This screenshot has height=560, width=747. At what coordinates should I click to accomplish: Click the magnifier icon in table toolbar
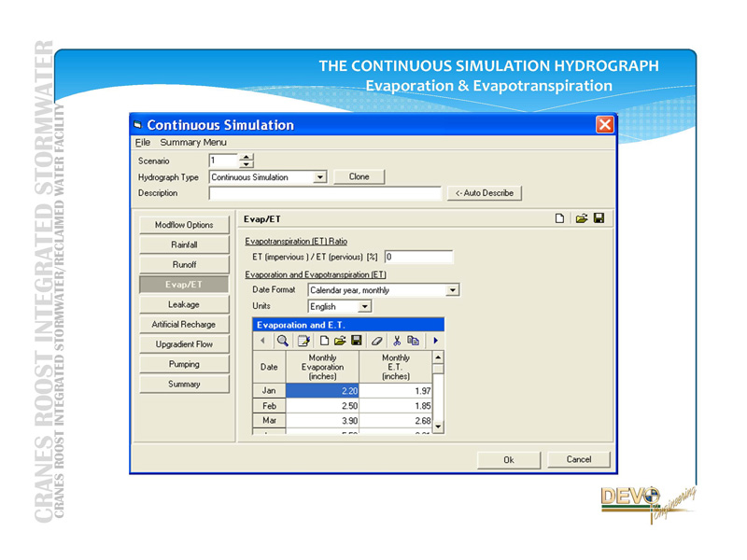[x=283, y=342]
